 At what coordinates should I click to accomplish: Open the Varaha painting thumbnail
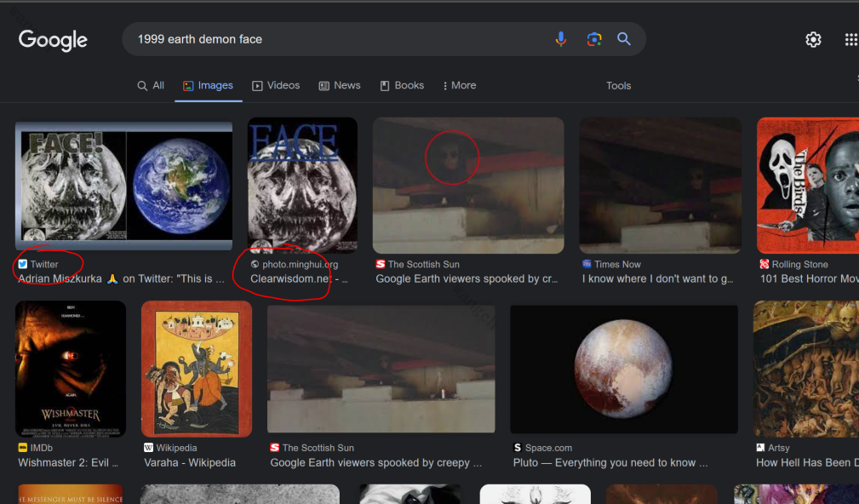pyautogui.click(x=197, y=369)
